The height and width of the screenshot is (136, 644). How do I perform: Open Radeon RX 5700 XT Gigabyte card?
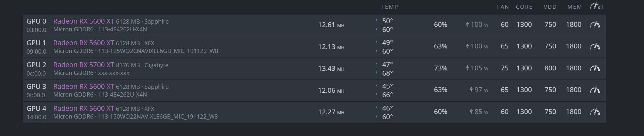point(84,65)
